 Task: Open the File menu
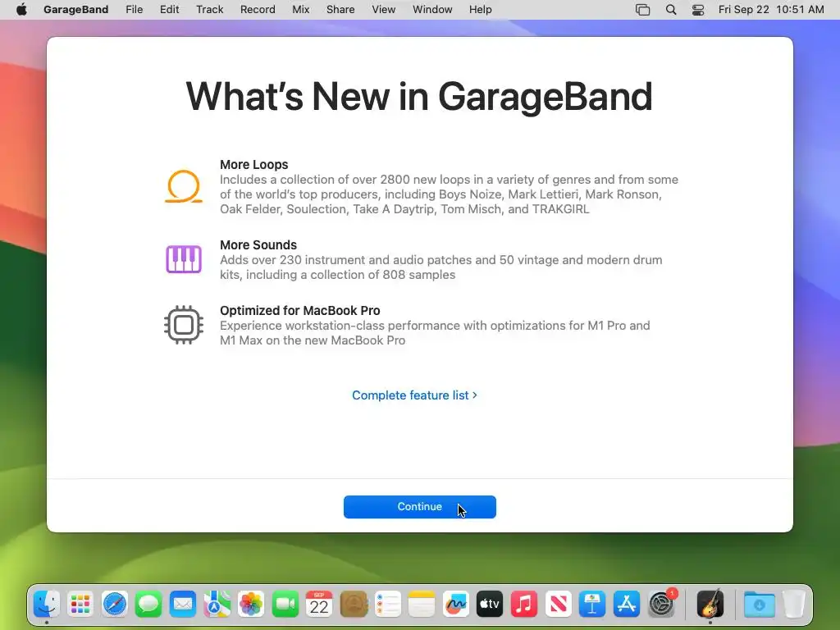coord(134,10)
